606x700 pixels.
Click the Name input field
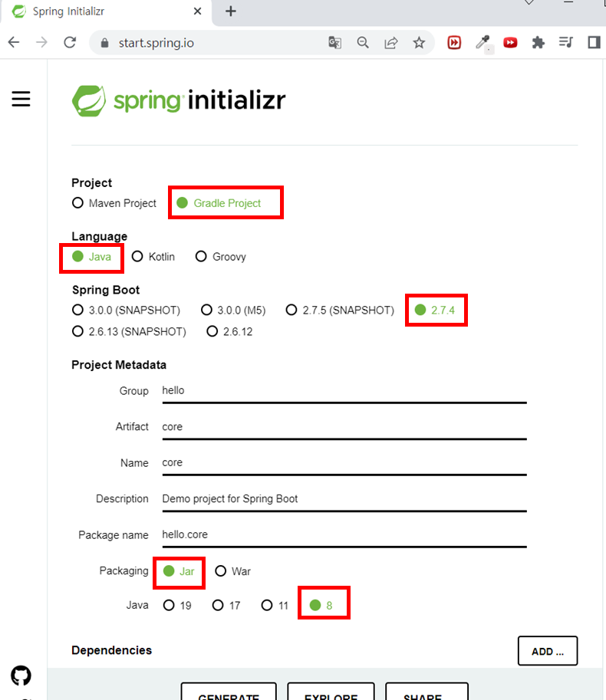(x=344, y=463)
